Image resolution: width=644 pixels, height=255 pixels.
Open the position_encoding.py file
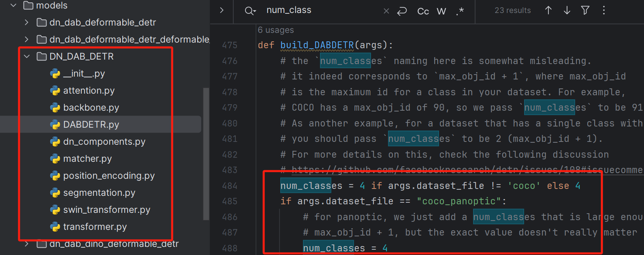tap(109, 176)
